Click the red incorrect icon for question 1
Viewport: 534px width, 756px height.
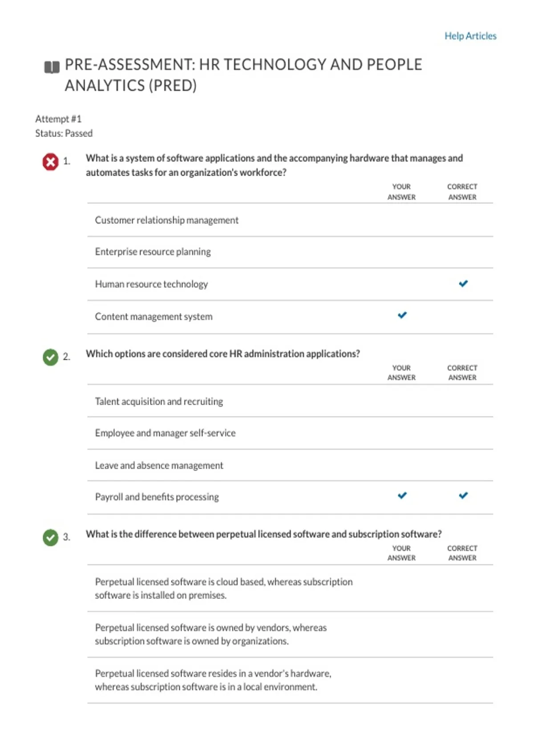click(51, 162)
